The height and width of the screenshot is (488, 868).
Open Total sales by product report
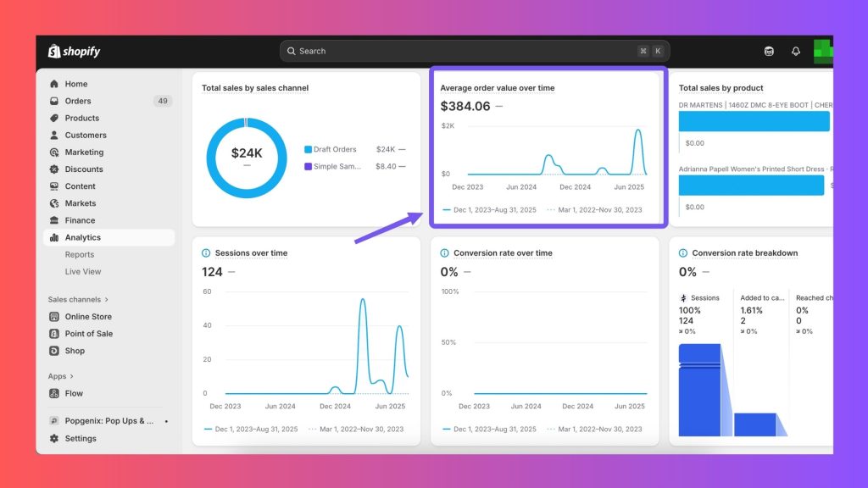pos(721,88)
